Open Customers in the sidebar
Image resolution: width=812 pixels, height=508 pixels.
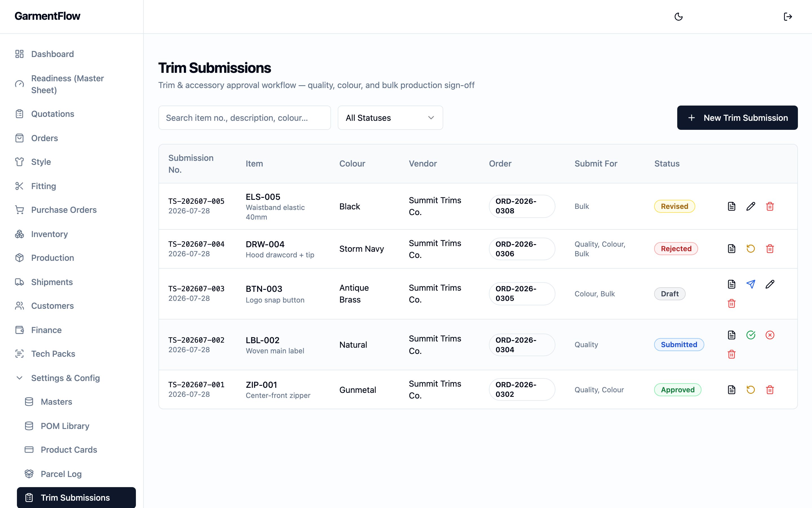pos(72,306)
